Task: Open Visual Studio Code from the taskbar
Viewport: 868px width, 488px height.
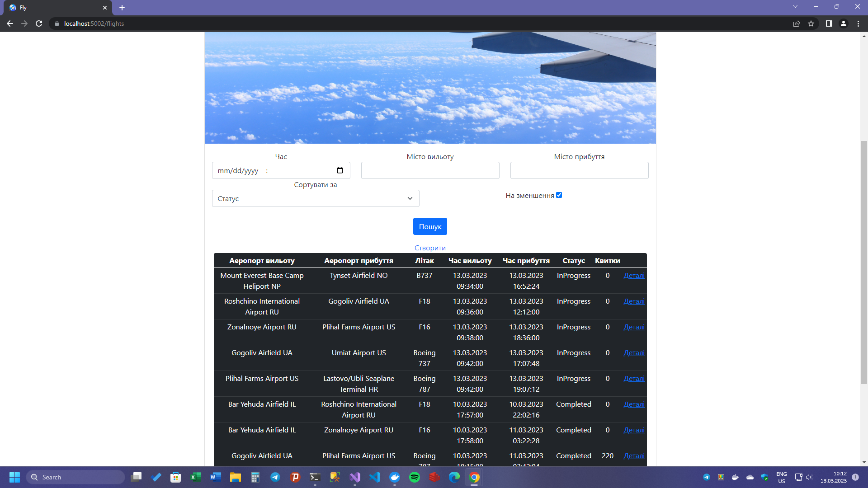Action: (375, 477)
